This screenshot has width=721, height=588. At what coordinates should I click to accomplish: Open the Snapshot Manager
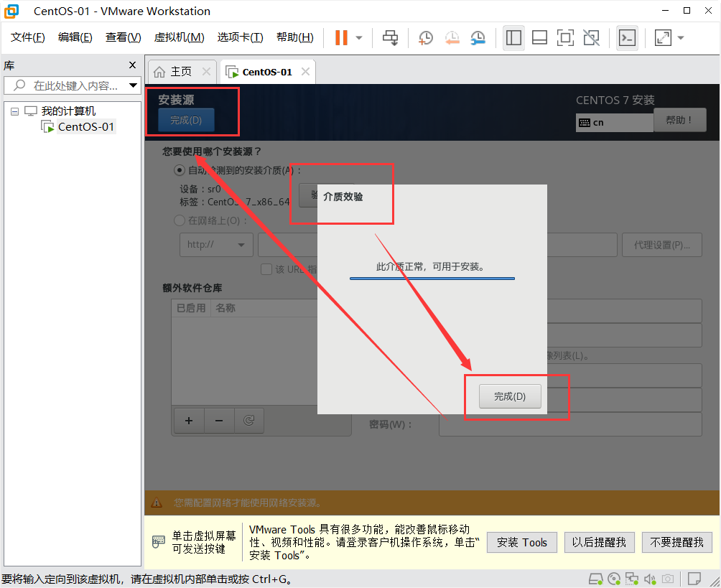[x=477, y=37]
